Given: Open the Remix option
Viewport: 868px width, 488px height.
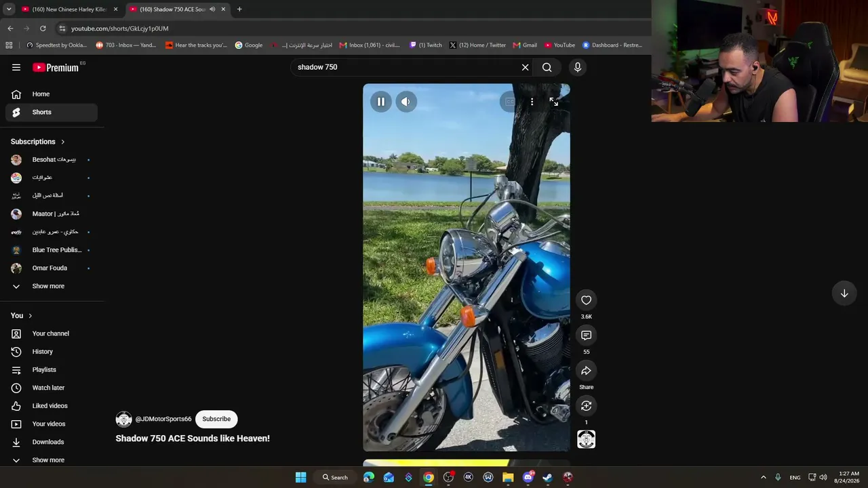Looking at the screenshot, I should point(586,406).
